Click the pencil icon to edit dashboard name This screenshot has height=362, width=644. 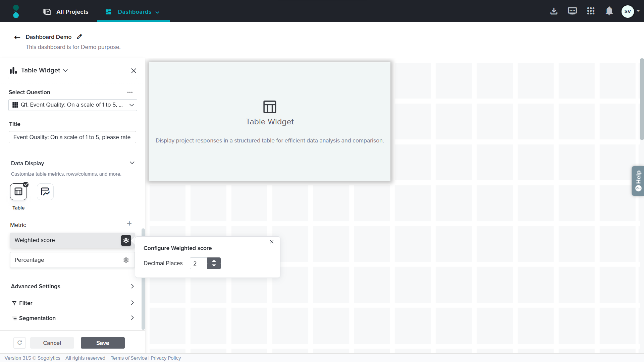pyautogui.click(x=79, y=37)
